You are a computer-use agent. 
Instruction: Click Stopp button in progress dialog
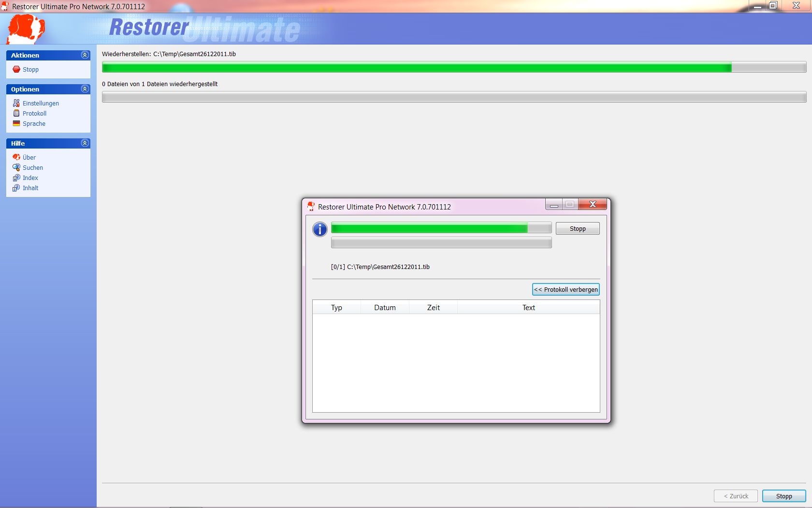click(x=578, y=228)
